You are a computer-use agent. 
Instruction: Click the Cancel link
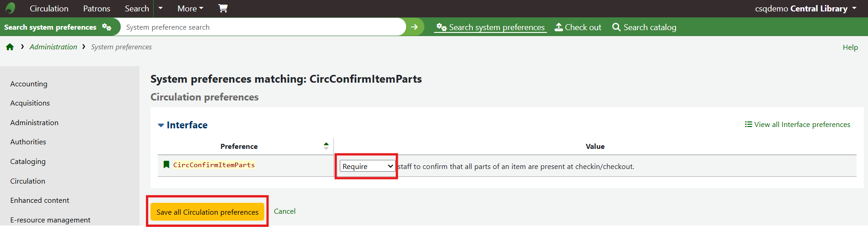(284, 211)
